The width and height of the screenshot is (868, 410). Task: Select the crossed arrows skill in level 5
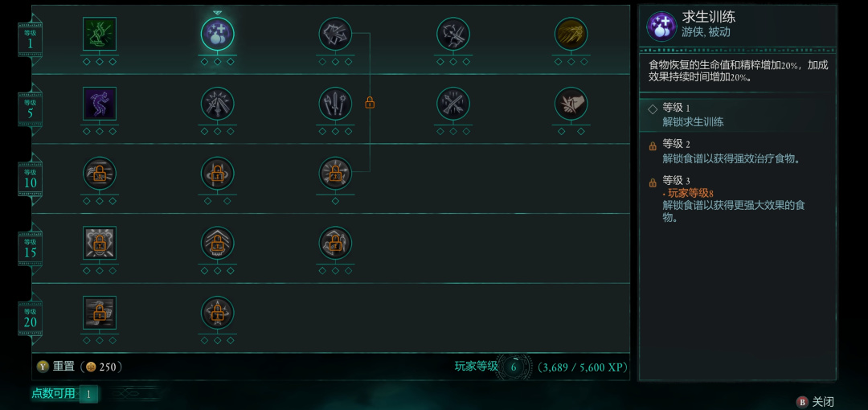(452, 104)
